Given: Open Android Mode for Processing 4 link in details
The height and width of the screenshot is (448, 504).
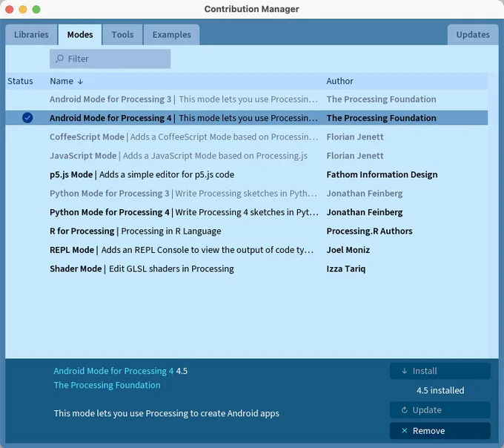Looking at the screenshot, I should [113, 371].
